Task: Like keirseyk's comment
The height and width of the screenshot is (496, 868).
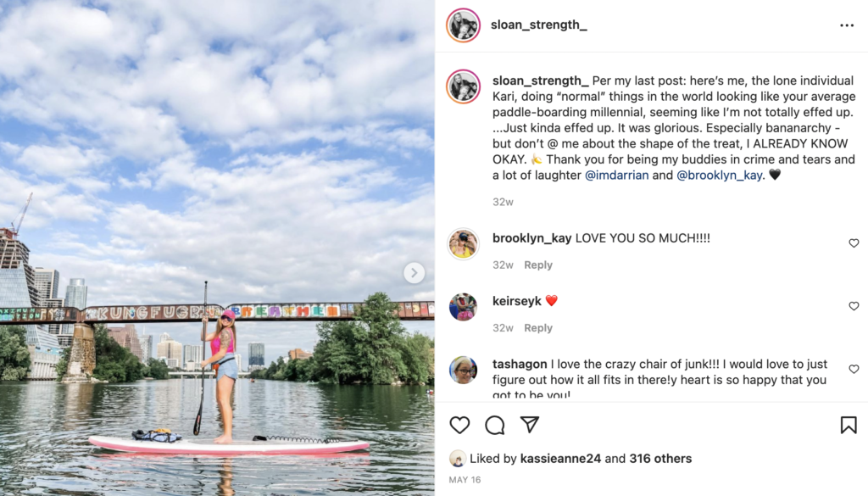Action: pyautogui.click(x=854, y=306)
